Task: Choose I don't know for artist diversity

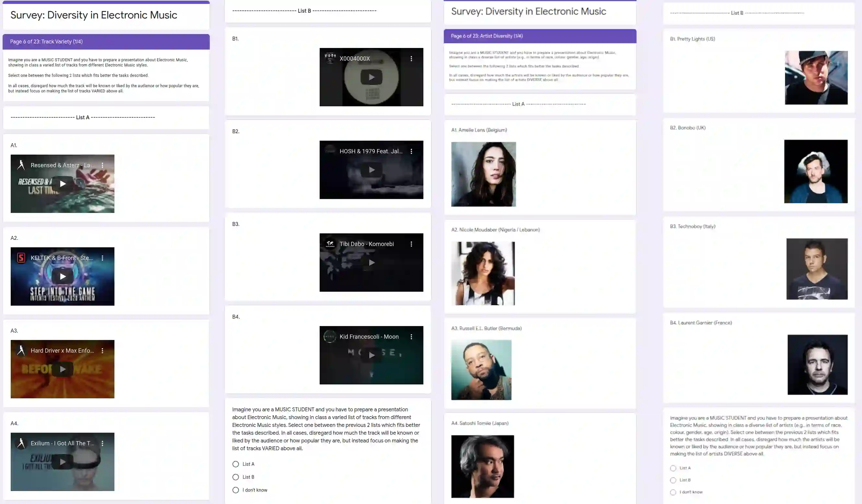Action: point(673,492)
